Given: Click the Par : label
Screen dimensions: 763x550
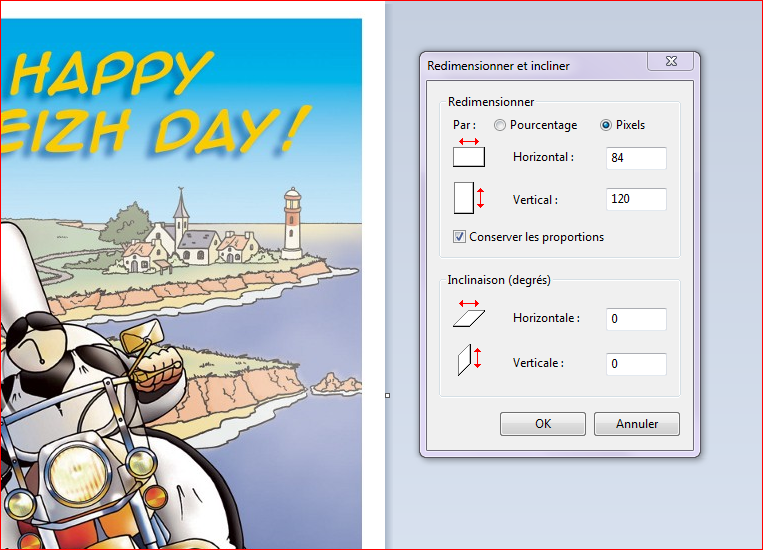Looking at the screenshot, I should point(464,125).
